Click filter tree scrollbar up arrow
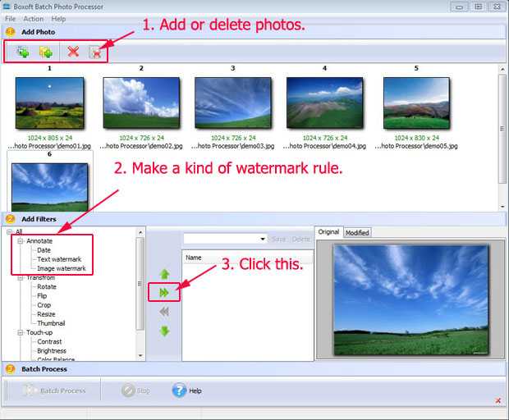Screen dimensions: 509x420 [140, 232]
